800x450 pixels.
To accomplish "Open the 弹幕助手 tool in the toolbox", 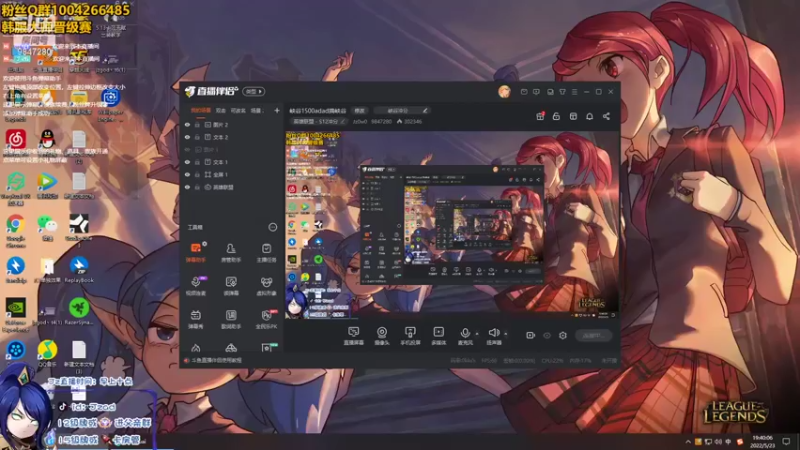I will (195, 252).
